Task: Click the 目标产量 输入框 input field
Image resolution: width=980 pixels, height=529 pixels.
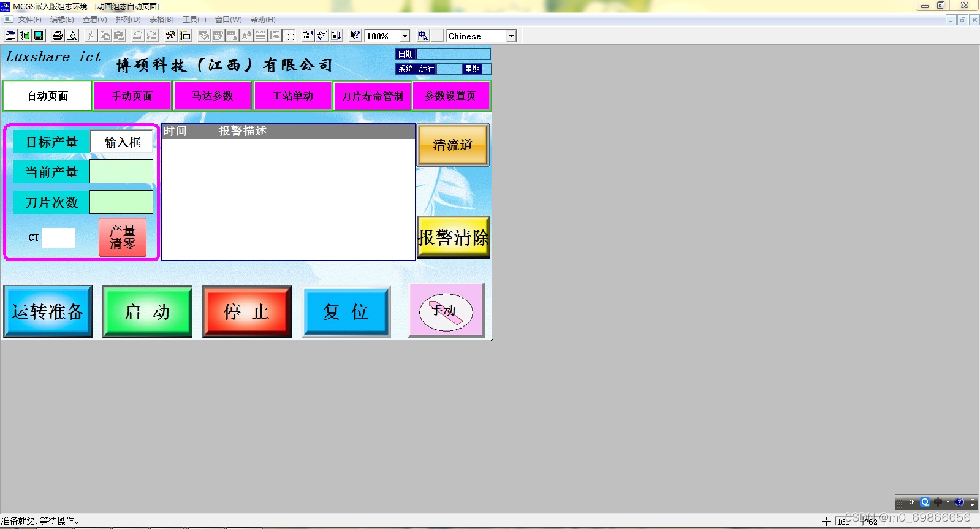Action: 122,142
